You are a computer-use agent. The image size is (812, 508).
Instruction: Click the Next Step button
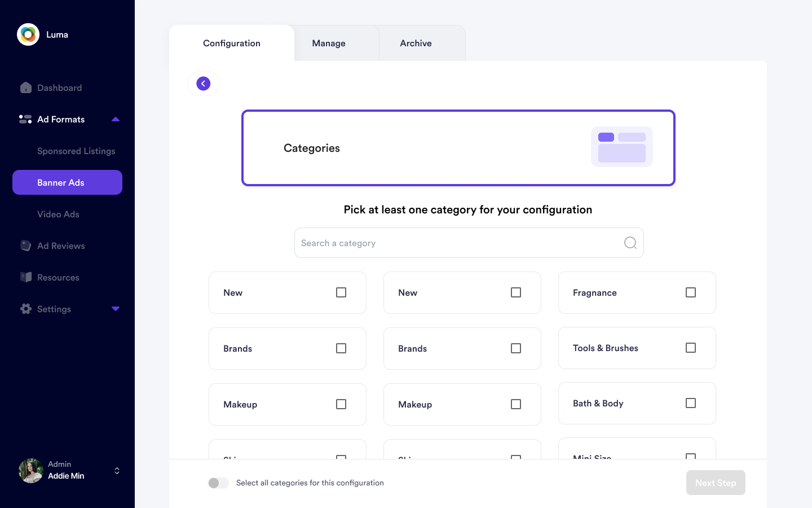click(x=716, y=483)
